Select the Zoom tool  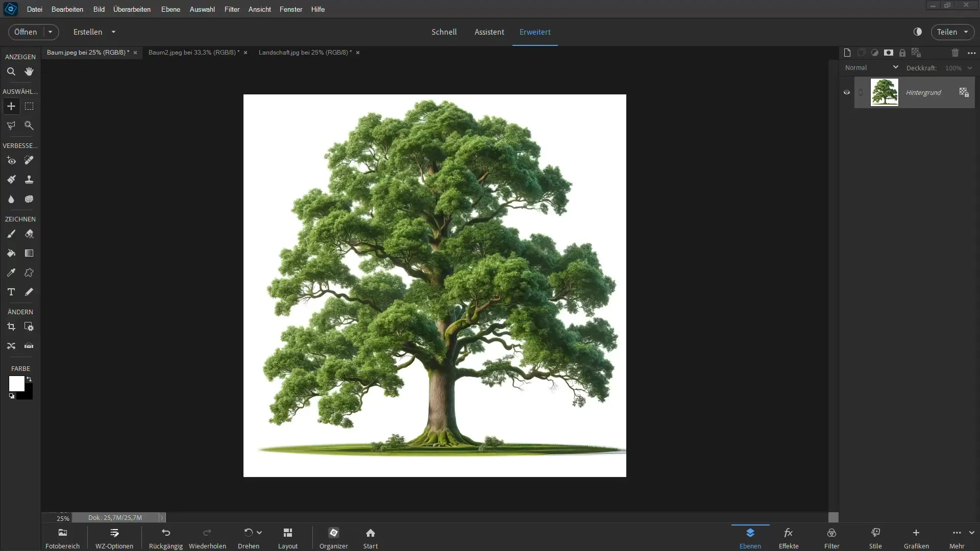(x=11, y=71)
